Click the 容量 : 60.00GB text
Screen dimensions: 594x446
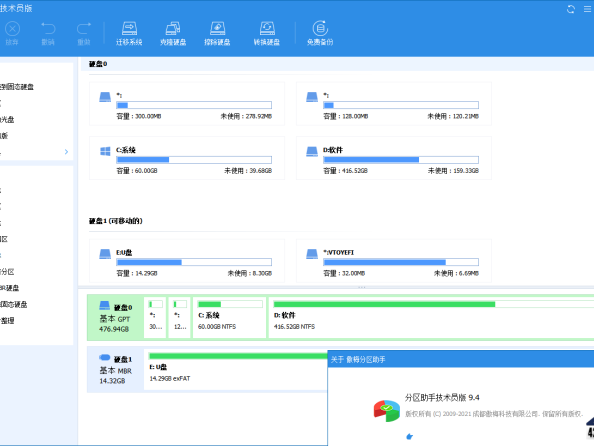(x=137, y=171)
